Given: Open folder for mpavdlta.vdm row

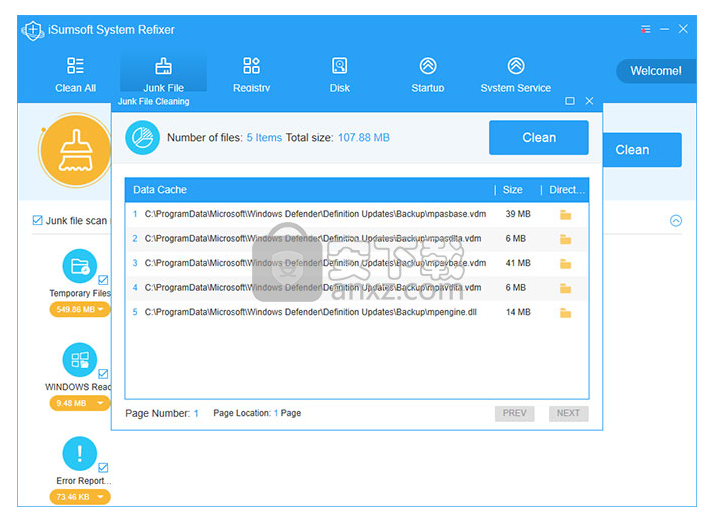Looking at the screenshot, I should tap(565, 288).
